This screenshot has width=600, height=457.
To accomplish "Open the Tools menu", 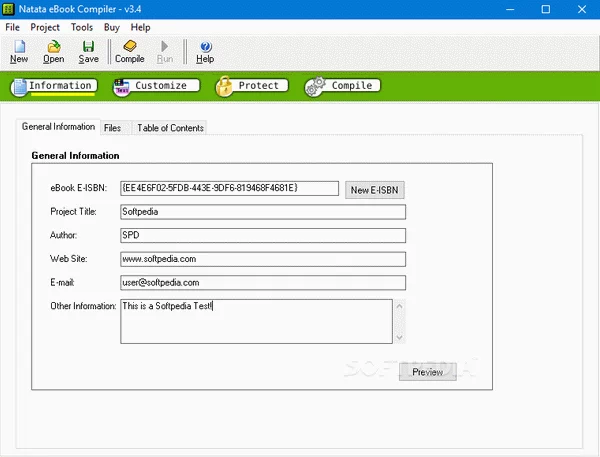I will point(82,28).
